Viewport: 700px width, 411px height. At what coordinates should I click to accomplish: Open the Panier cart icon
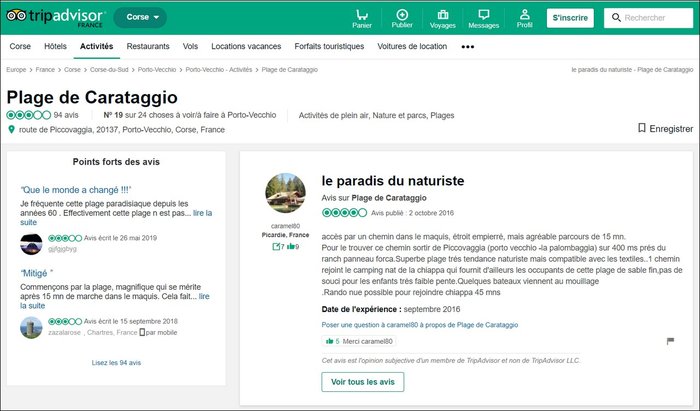362,15
